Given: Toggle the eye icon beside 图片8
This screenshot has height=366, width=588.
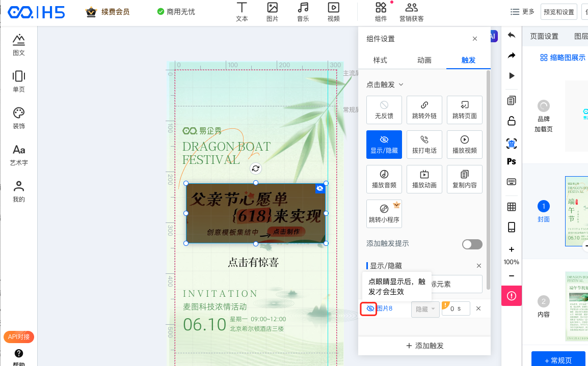Looking at the screenshot, I should click(370, 308).
